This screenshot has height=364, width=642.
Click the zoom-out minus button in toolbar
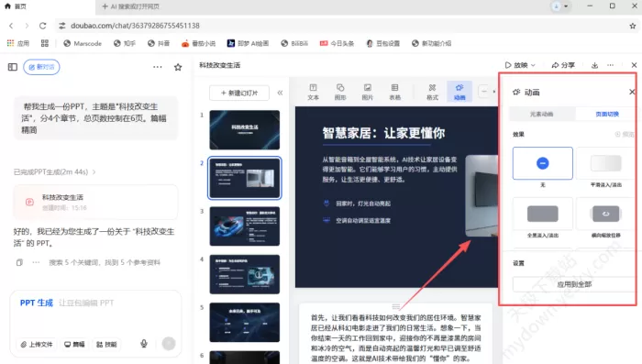pos(484,92)
